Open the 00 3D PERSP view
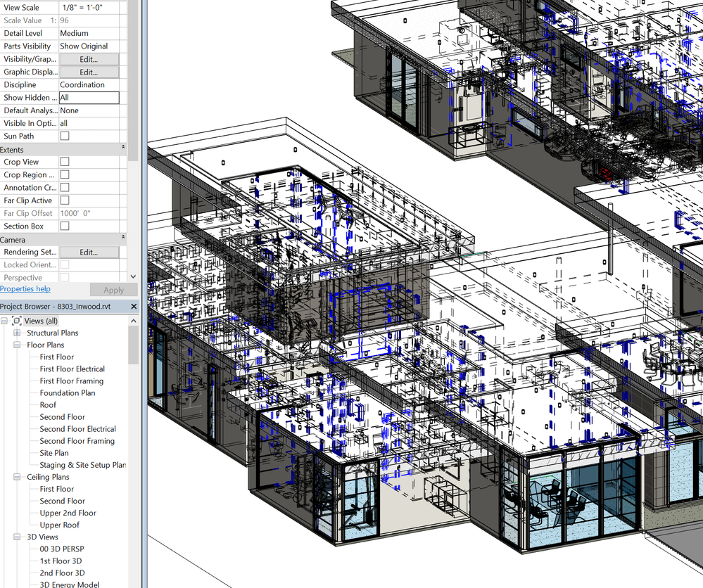This screenshot has width=703, height=588. coord(62,549)
